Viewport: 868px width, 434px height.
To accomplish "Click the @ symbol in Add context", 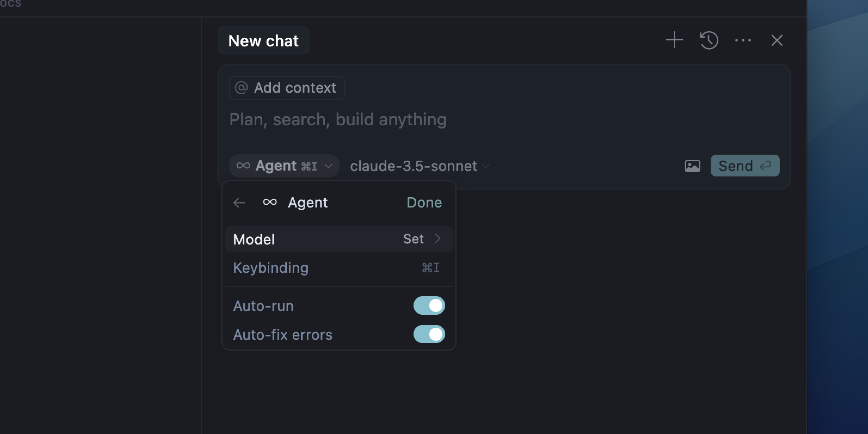I will (241, 88).
